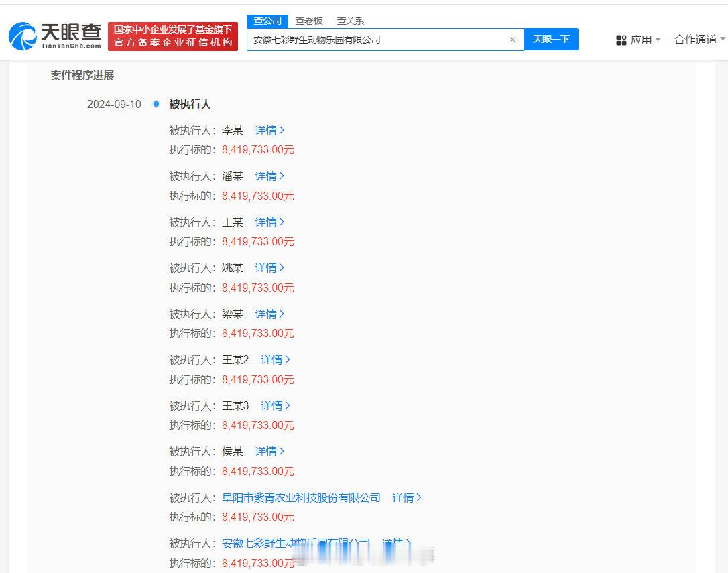Image resolution: width=728 pixels, height=573 pixels.
Task: Click the name 梁某
Action: pyautogui.click(x=232, y=314)
